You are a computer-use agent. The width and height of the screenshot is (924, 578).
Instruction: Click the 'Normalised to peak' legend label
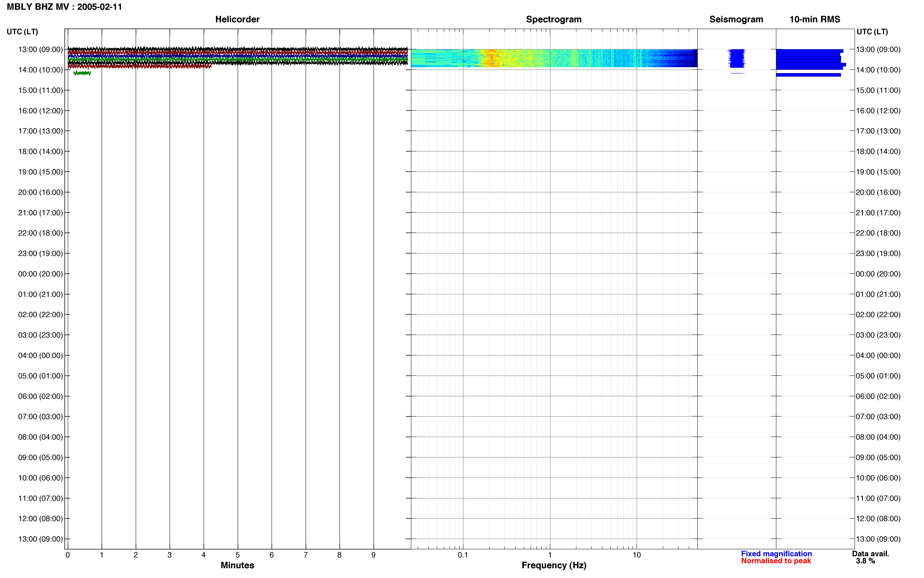click(x=776, y=561)
